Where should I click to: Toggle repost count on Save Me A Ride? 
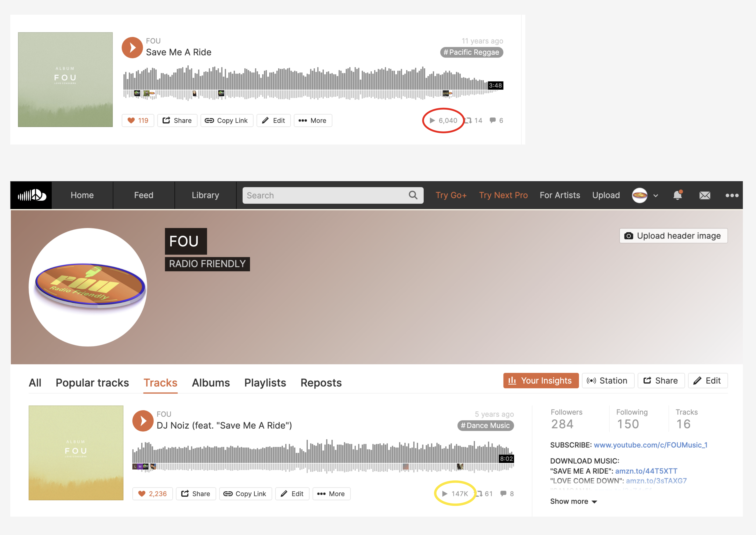coord(473,121)
